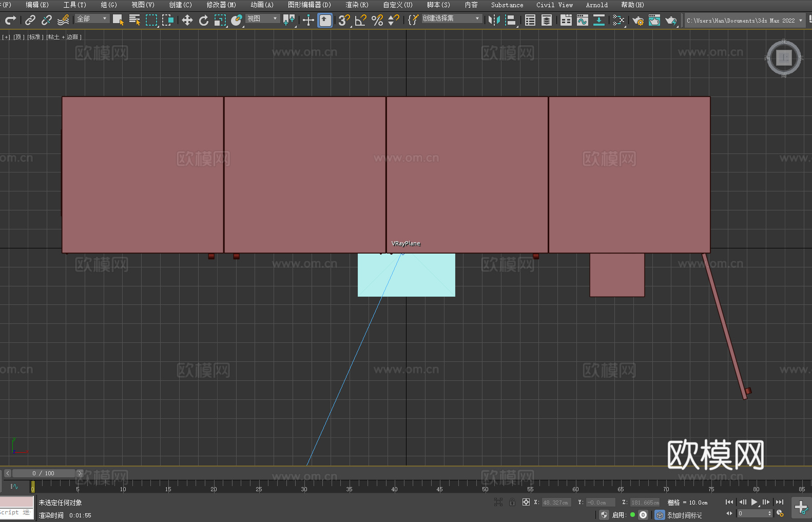Open the Select by Name list
The image size is (812, 522).
[x=134, y=20]
